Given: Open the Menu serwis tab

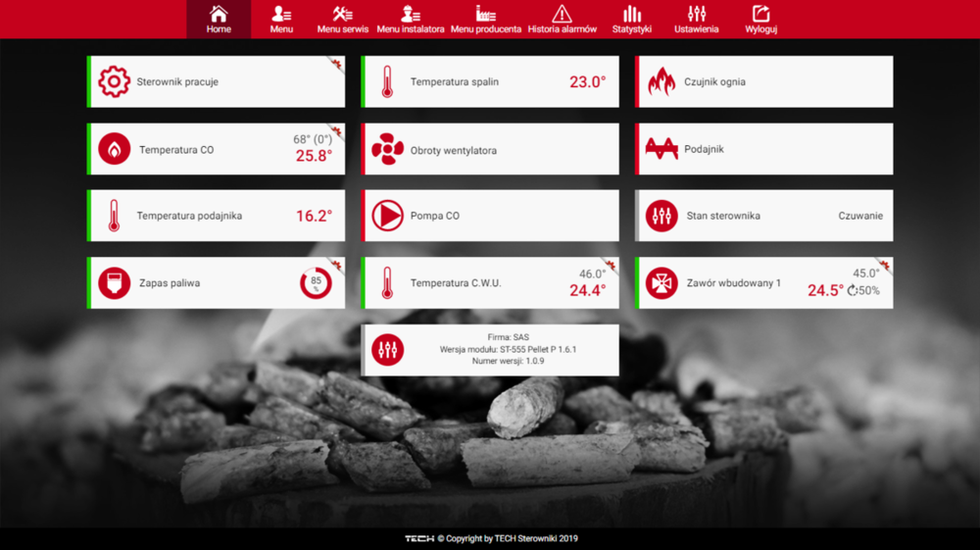Looking at the screenshot, I should point(343,19).
